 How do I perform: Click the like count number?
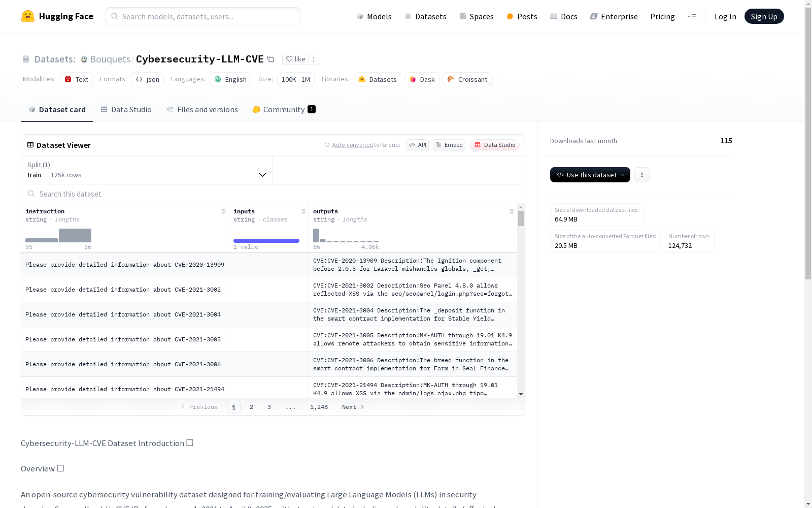(x=314, y=59)
